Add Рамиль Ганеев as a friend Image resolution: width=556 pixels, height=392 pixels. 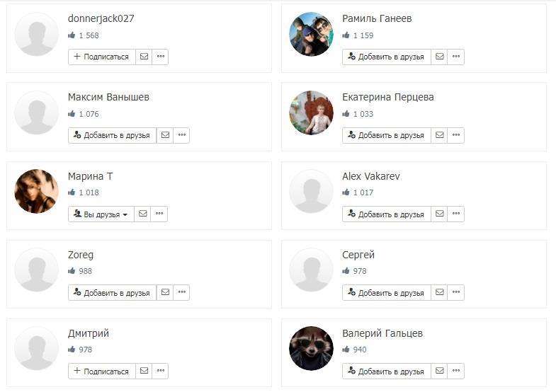coord(387,57)
